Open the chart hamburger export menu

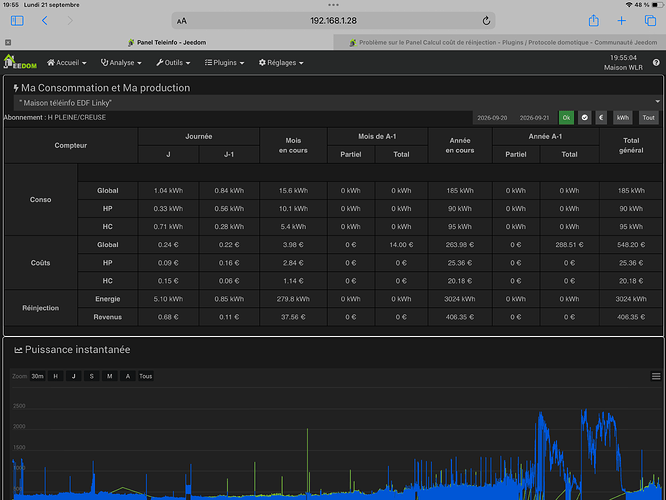point(656,376)
